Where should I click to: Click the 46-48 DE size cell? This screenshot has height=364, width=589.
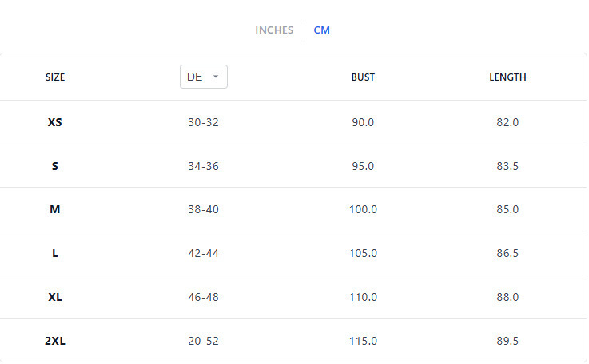click(x=203, y=297)
